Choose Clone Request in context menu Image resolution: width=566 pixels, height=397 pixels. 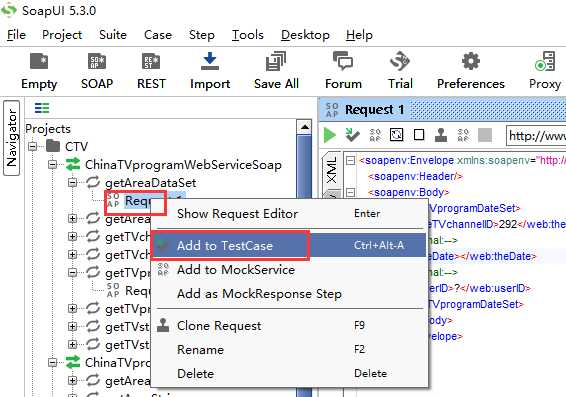coord(289,326)
